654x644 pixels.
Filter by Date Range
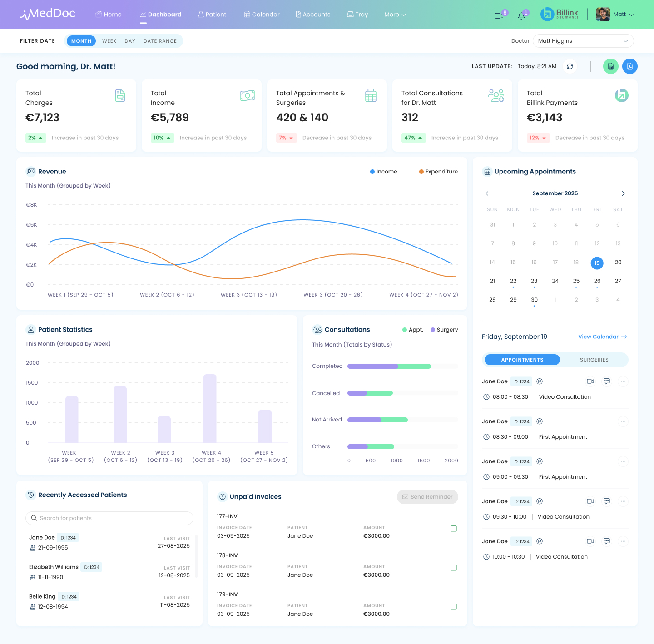tap(160, 41)
